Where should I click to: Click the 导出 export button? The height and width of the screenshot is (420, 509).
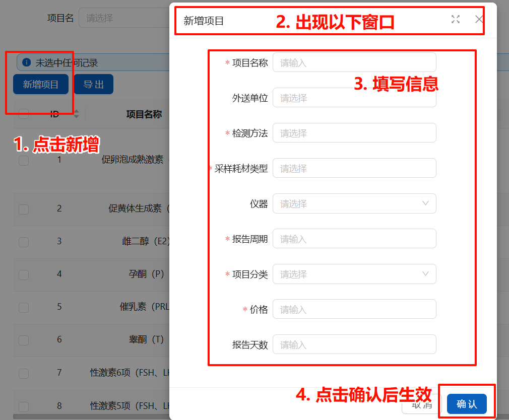(x=93, y=85)
